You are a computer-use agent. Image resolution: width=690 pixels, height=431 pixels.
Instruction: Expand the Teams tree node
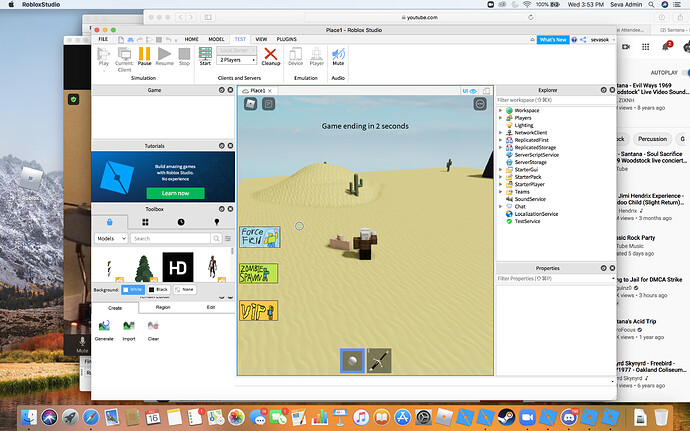tap(500, 192)
